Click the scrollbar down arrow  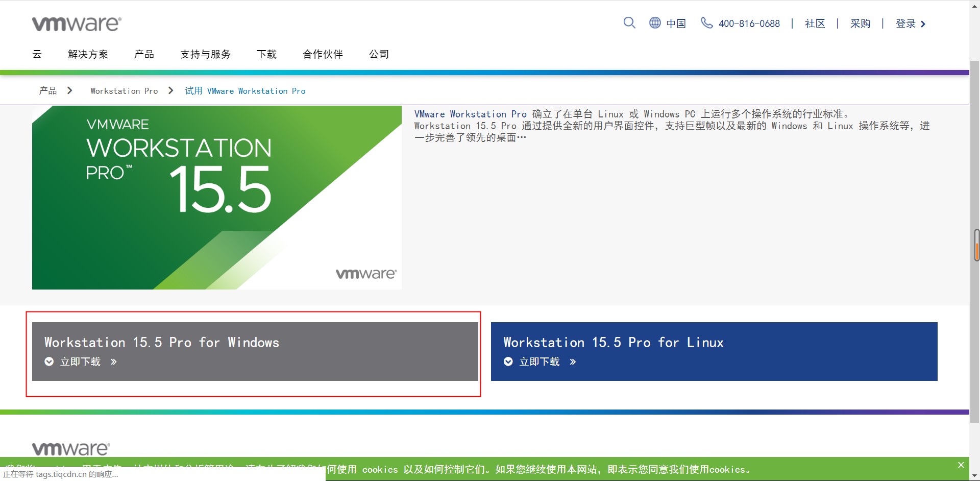975,476
